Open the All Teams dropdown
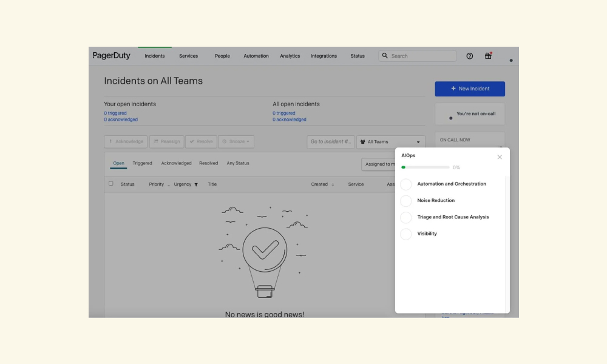607x364 pixels. [x=390, y=142]
